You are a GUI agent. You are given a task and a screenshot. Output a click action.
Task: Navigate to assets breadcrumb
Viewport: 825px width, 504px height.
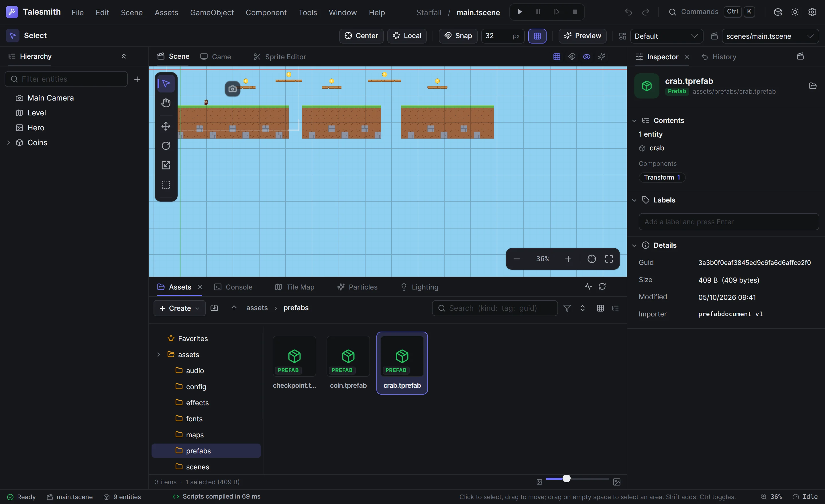pos(257,308)
